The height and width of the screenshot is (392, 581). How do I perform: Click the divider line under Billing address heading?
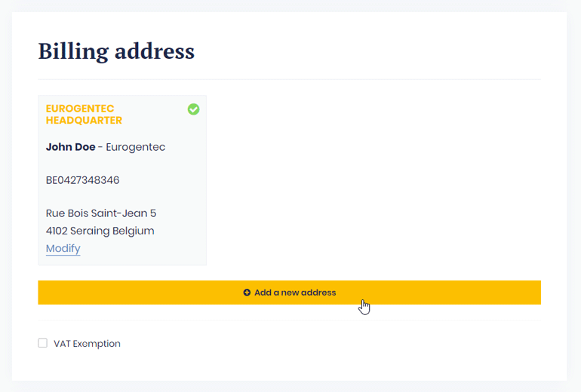tap(289, 79)
